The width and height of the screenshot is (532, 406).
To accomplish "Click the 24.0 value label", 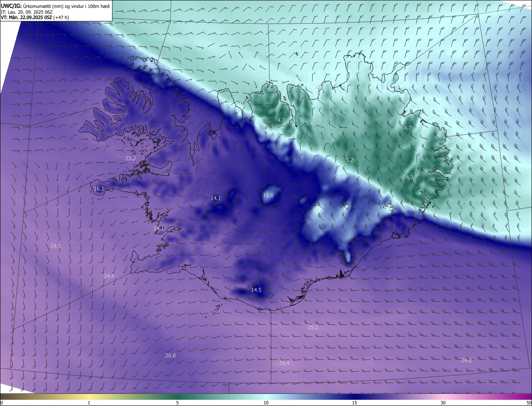I will [466, 360].
